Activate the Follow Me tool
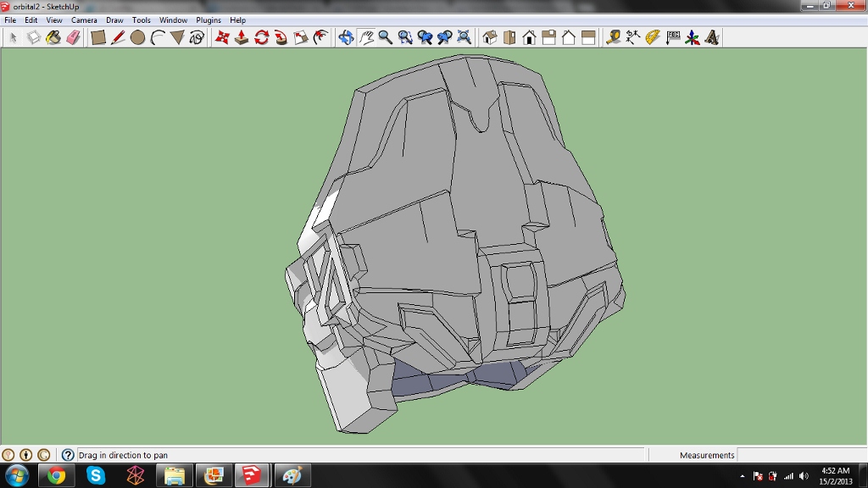868x488 pixels. tap(281, 37)
